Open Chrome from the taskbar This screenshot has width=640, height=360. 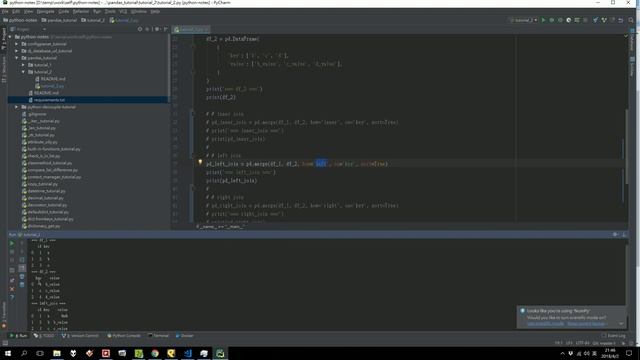155,353
